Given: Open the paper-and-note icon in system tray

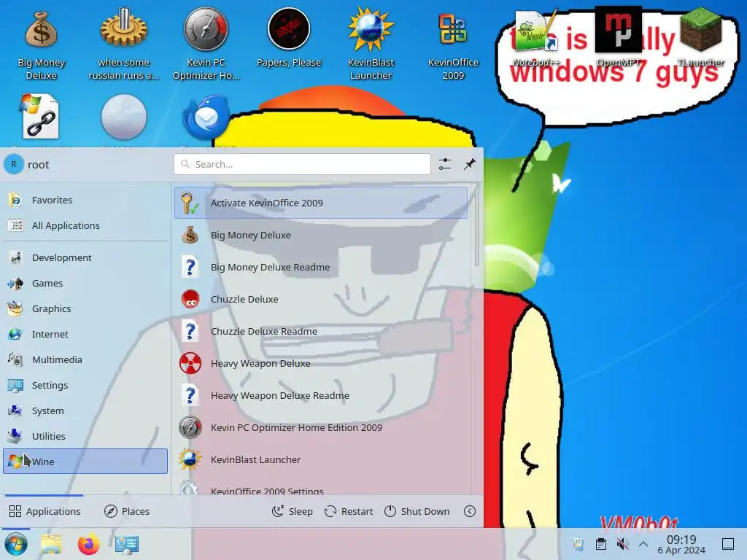Looking at the screenshot, I should [x=578, y=544].
